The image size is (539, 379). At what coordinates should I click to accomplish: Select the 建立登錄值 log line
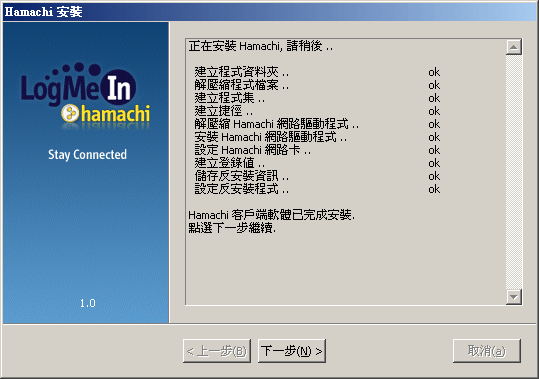point(230,163)
